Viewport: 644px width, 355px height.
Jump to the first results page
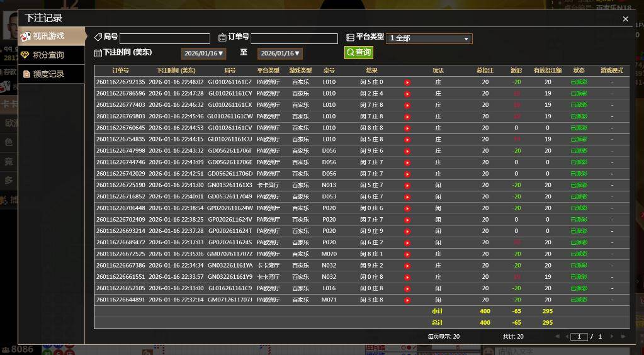coord(557,337)
